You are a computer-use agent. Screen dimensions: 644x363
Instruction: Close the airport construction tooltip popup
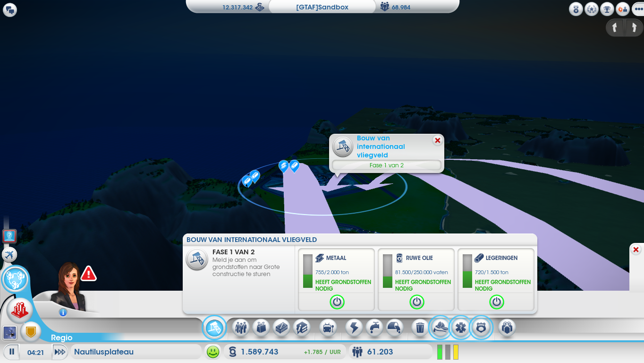[438, 140]
